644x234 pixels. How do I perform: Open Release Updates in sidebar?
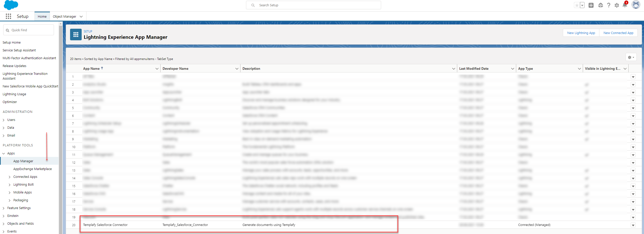14,66
